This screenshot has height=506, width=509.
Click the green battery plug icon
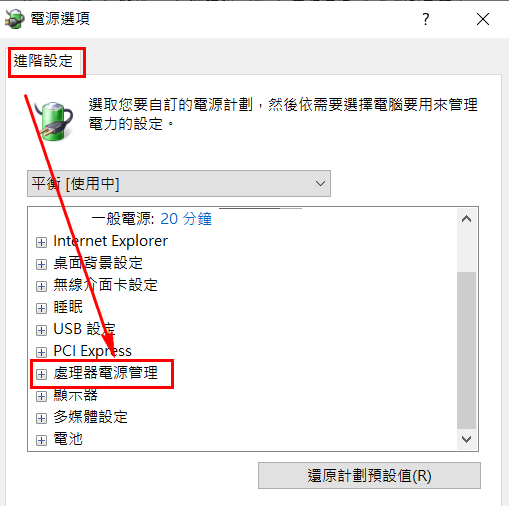55,121
